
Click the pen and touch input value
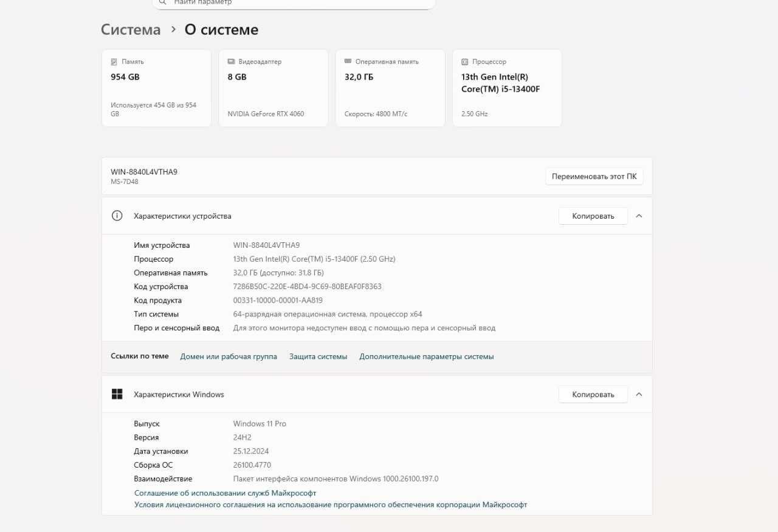point(364,328)
